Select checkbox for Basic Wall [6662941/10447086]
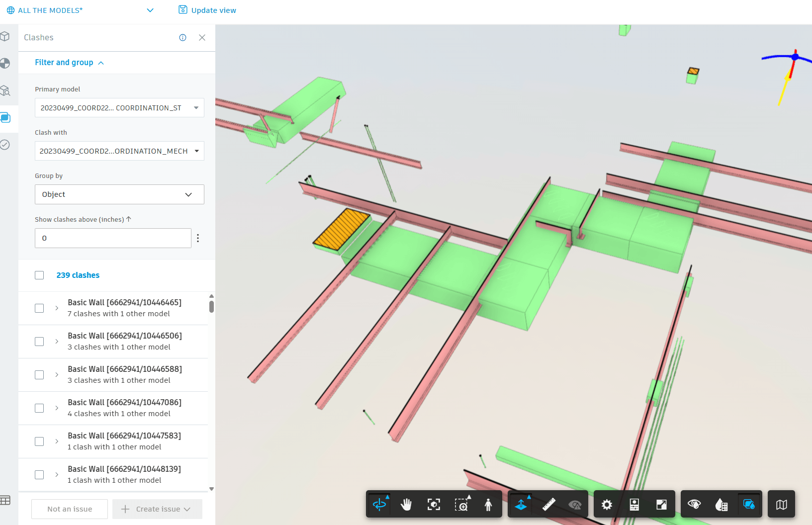The image size is (812, 525). pos(39,408)
